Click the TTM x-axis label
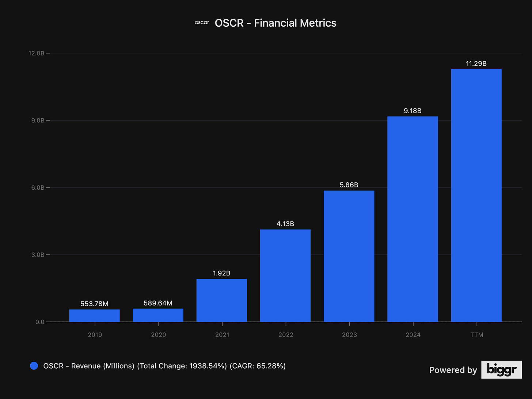Viewport: 532px width, 399px height. coord(477,335)
